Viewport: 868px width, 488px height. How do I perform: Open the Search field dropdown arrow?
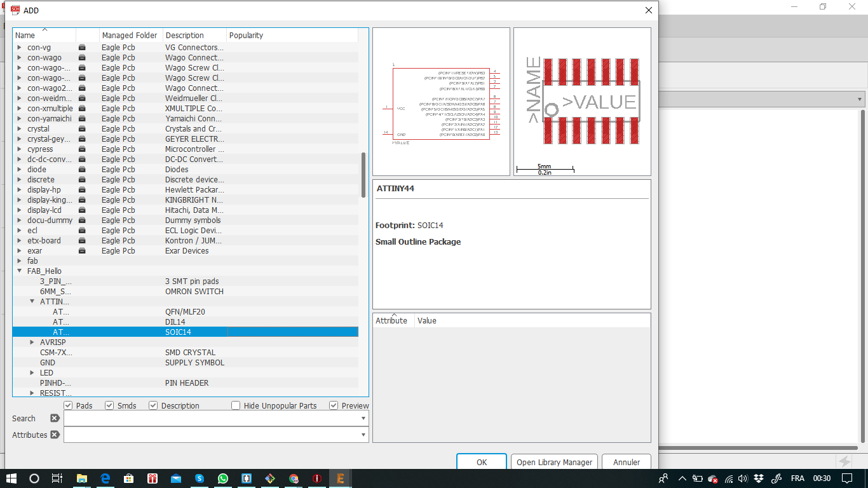point(363,418)
